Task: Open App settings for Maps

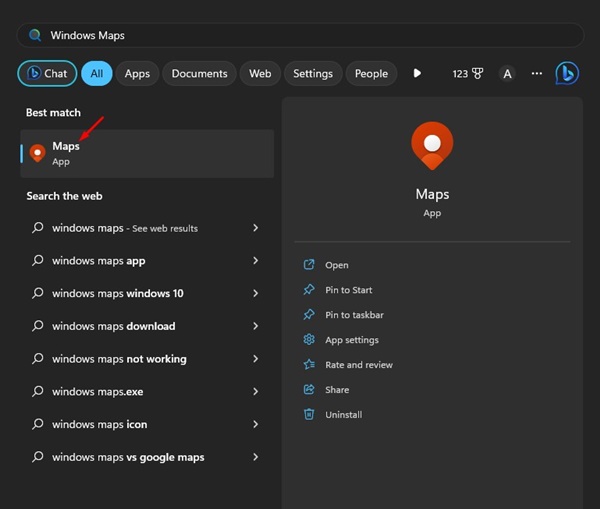Action: click(x=352, y=340)
